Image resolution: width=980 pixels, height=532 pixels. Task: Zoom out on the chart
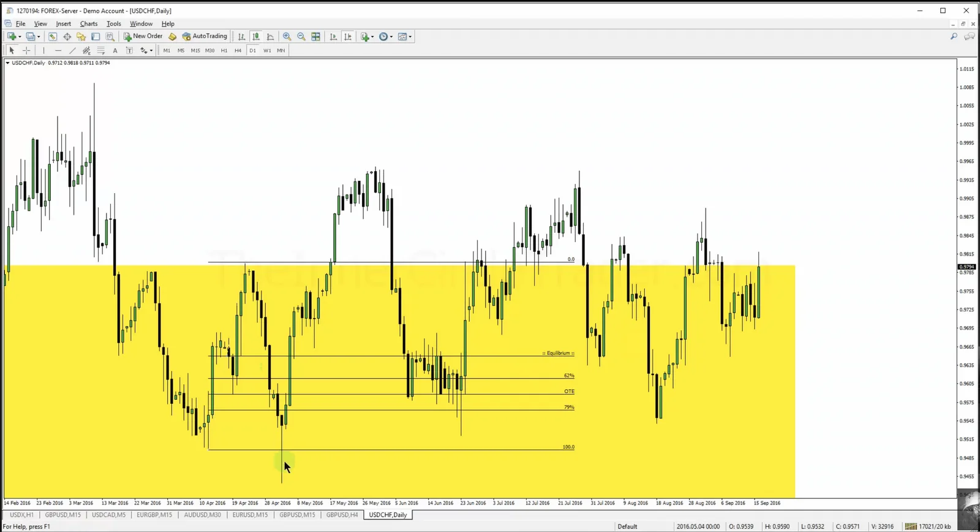tap(301, 37)
